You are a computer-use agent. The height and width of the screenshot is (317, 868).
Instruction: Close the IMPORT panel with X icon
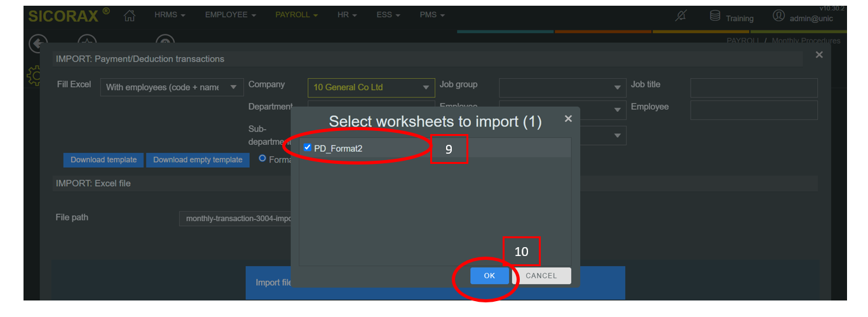819,55
